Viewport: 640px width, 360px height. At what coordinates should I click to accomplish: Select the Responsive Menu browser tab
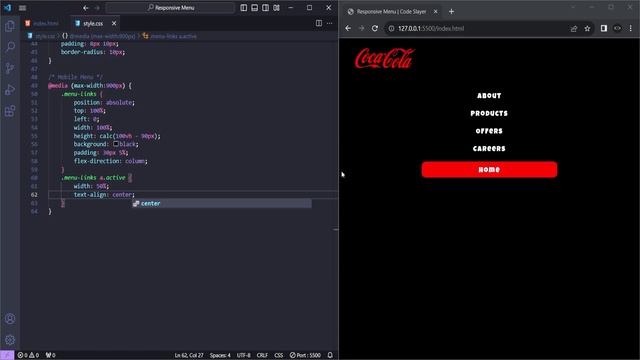(391, 11)
